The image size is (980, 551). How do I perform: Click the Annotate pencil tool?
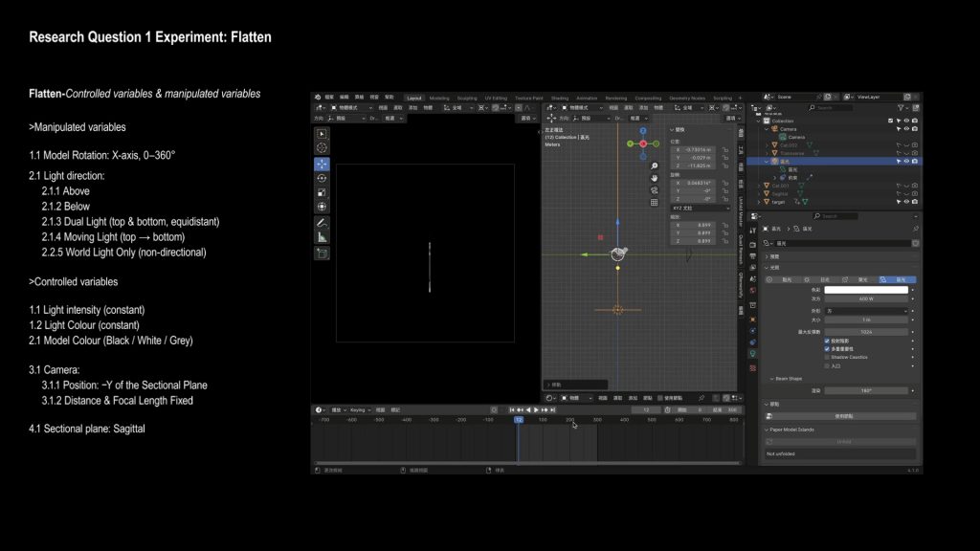322,222
